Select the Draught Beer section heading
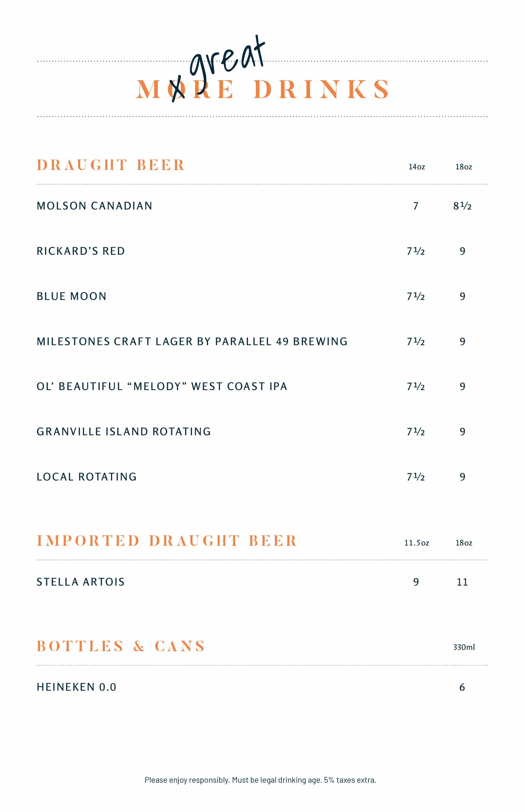This screenshot has height=812, width=525. pos(111,165)
